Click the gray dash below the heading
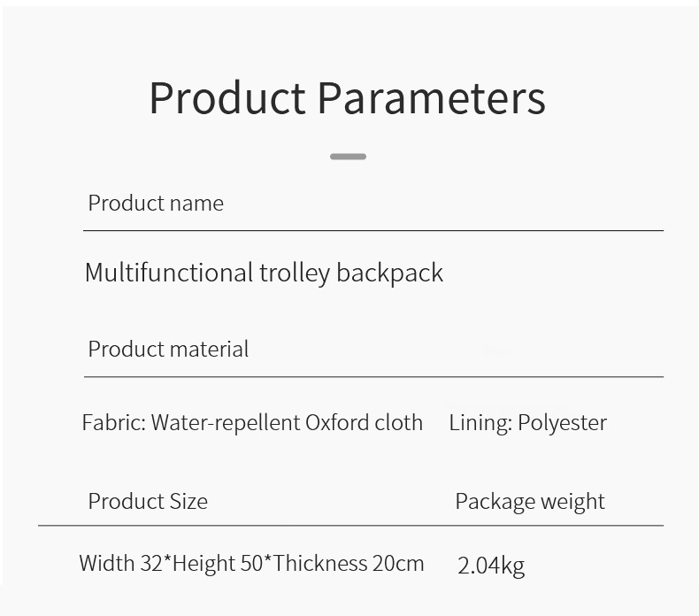This screenshot has height=616, width=699. point(348,157)
